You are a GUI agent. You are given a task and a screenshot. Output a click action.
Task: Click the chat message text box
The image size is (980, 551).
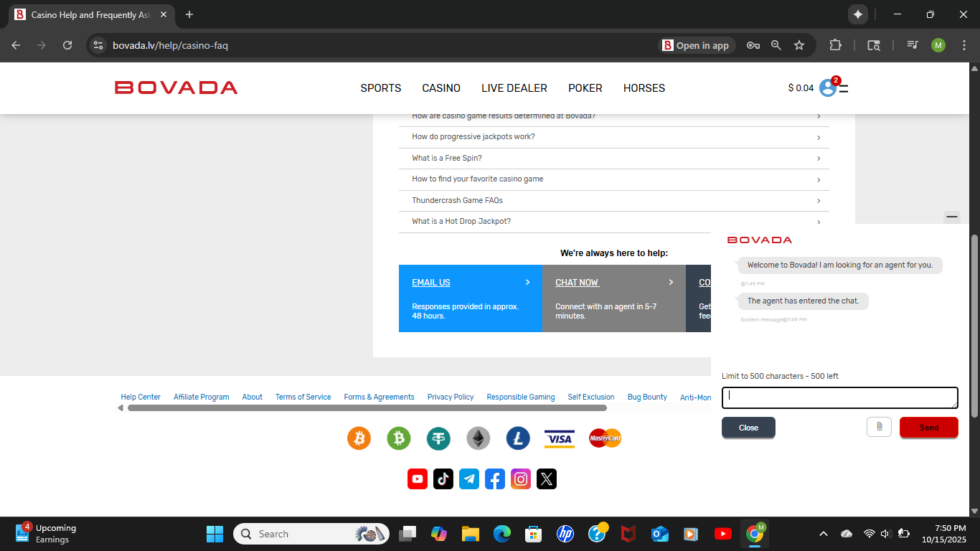click(x=839, y=397)
